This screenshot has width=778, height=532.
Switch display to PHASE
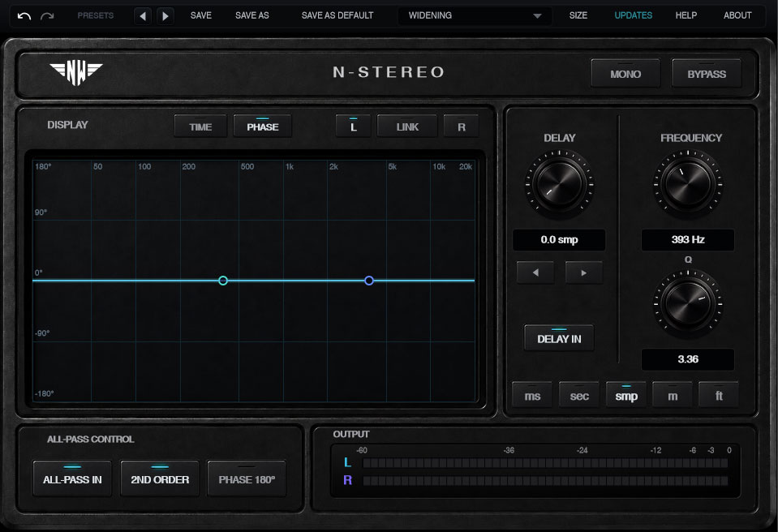click(x=263, y=127)
